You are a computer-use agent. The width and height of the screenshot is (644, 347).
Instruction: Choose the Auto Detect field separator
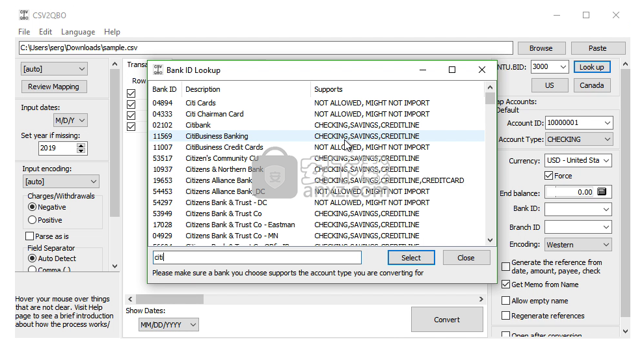pos(32,258)
